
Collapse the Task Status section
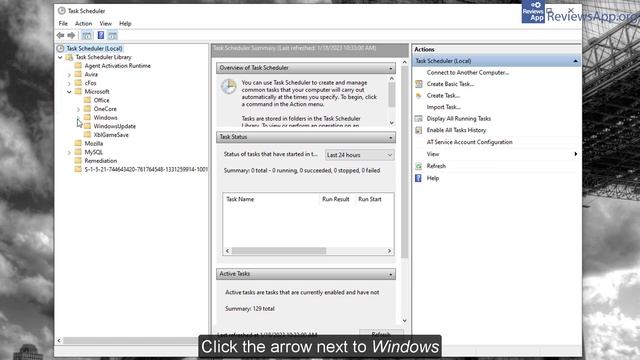(391, 137)
